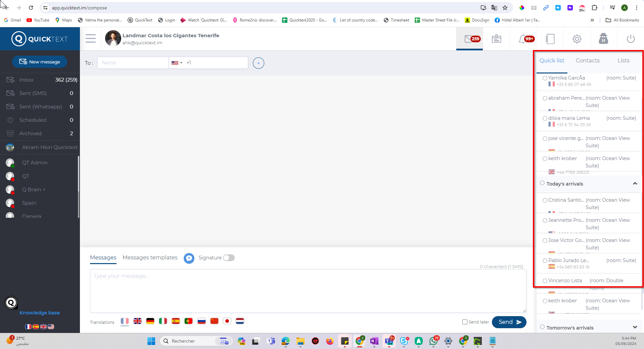
Task: Switch to Quick list tab
Action: pos(552,61)
